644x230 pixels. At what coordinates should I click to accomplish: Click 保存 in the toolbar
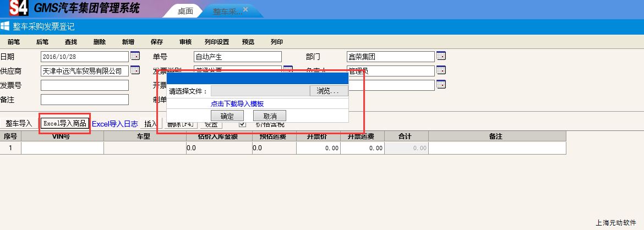(x=157, y=42)
